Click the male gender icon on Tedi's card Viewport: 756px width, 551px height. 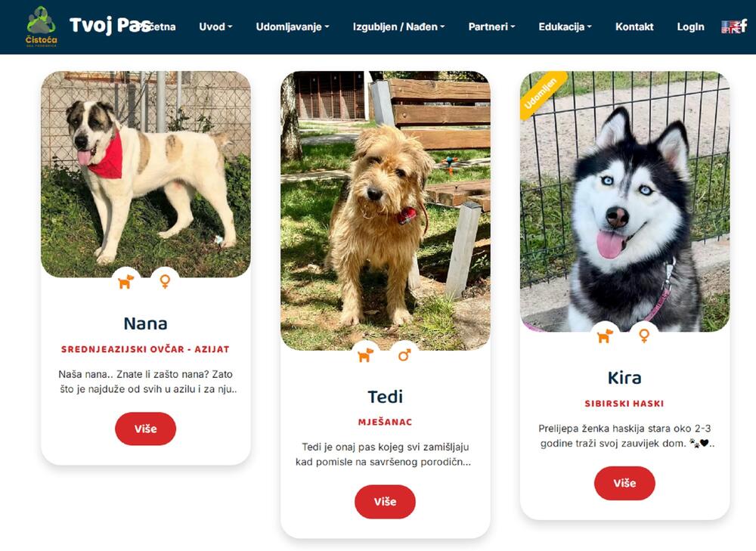(404, 355)
